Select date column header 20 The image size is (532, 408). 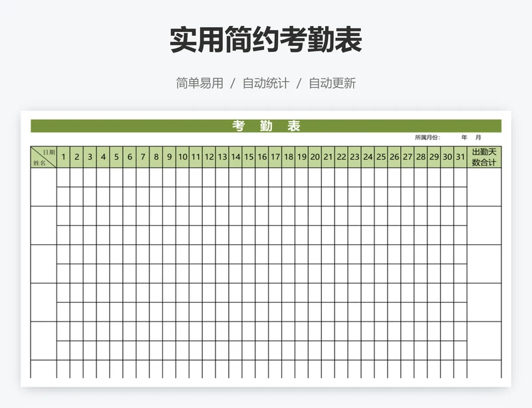coord(315,157)
